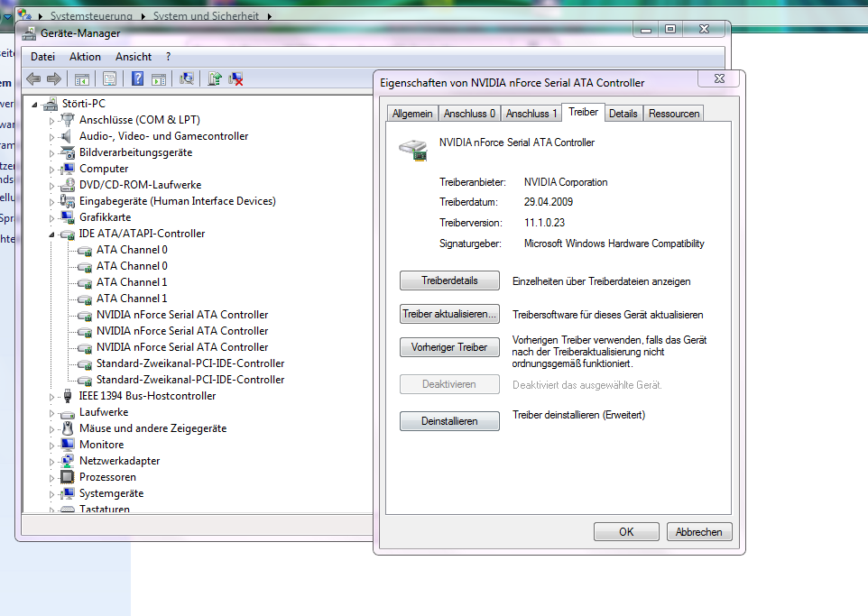Click Systemsteuerung in the breadcrumb bar
This screenshot has height=616, width=868.
[91, 16]
